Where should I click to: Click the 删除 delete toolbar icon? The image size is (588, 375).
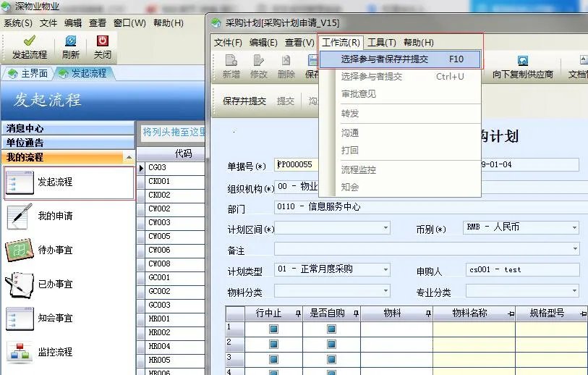pos(286,60)
